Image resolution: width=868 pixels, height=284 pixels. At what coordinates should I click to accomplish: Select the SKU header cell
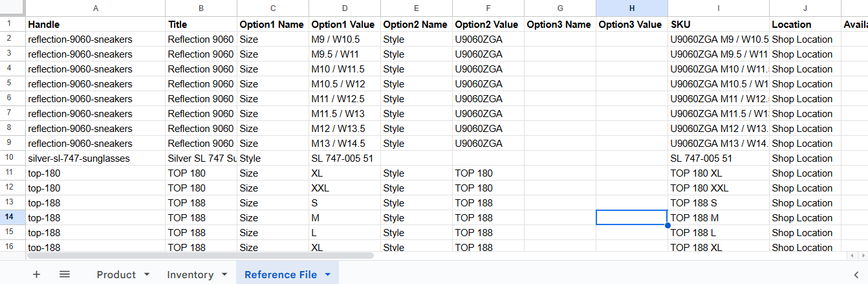pos(718,25)
